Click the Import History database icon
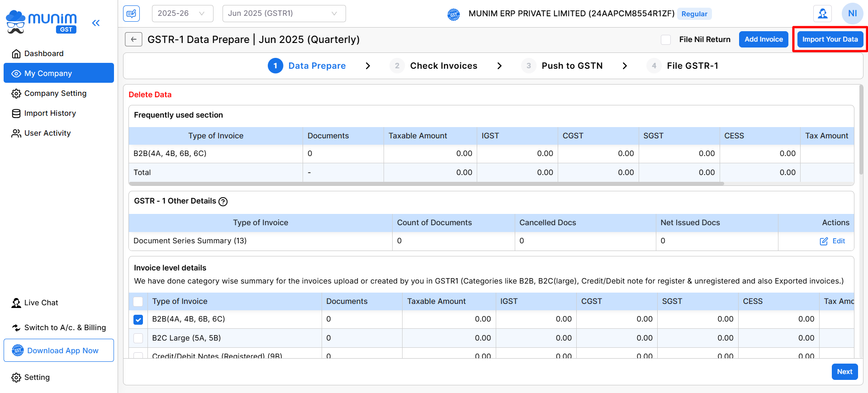The width and height of the screenshot is (868, 393). tap(16, 114)
